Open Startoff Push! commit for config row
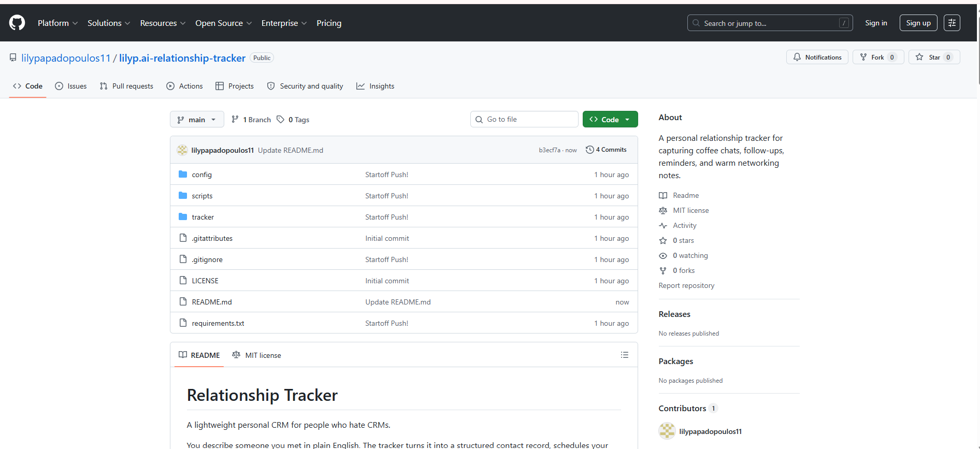 (387, 175)
